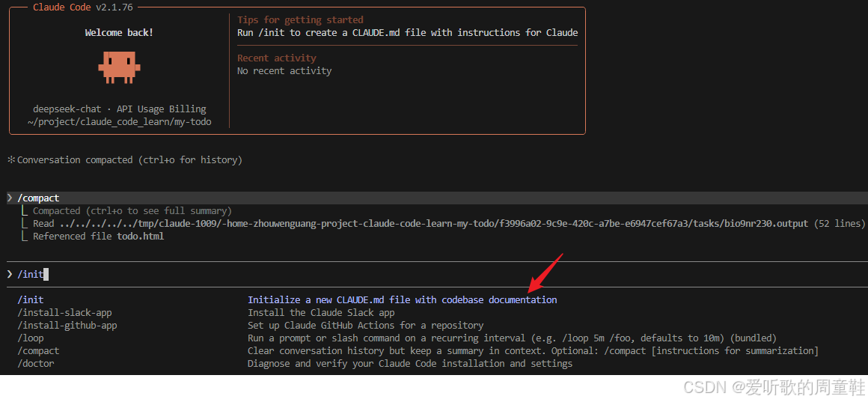The height and width of the screenshot is (402, 868).
Task: Select the /install-slack-app command suggestion
Action: tap(64, 312)
